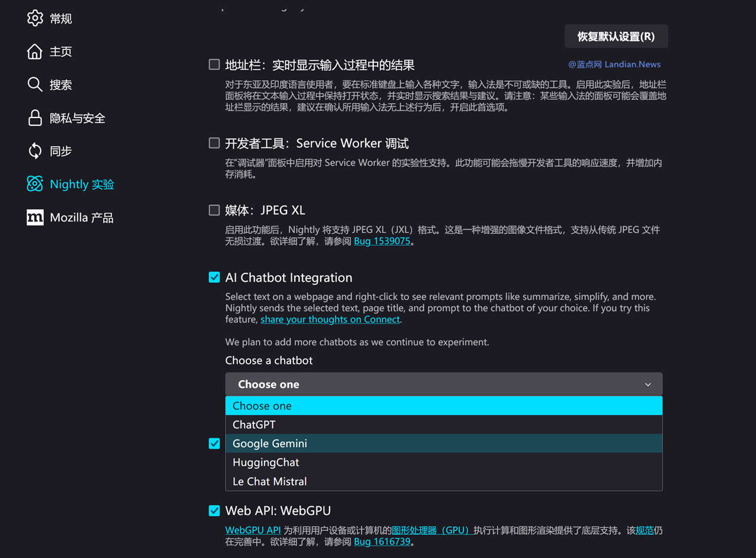
Task: Select Google Gemini from the chatbot list
Action: click(x=444, y=443)
